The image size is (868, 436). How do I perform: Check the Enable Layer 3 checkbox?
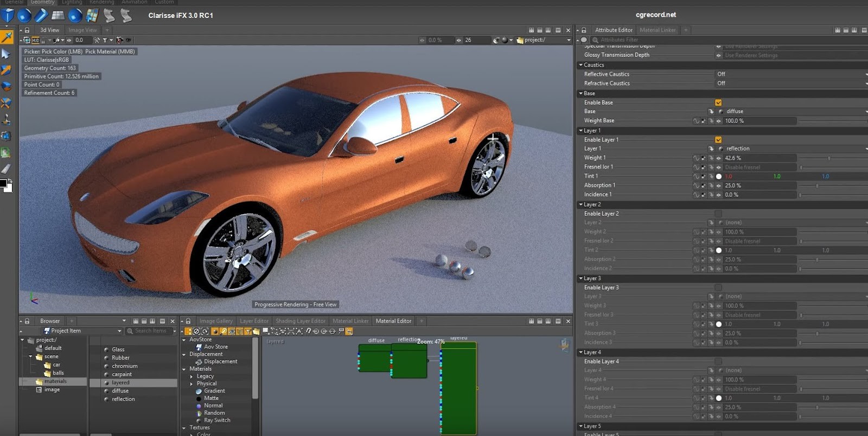(x=718, y=287)
